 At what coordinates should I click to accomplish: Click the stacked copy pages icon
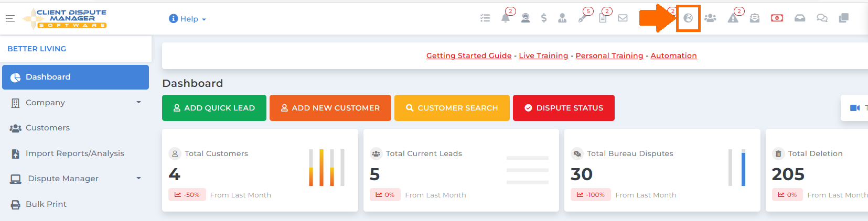pos(844,18)
